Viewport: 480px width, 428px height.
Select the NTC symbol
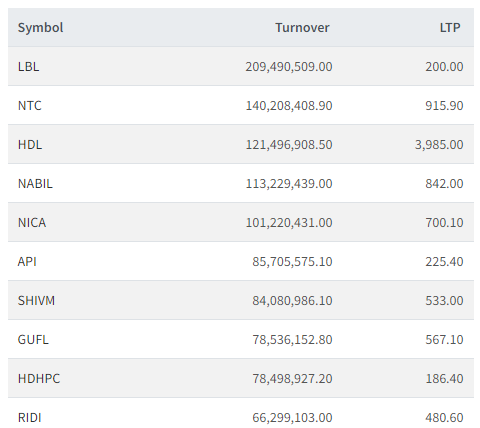pos(30,106)
